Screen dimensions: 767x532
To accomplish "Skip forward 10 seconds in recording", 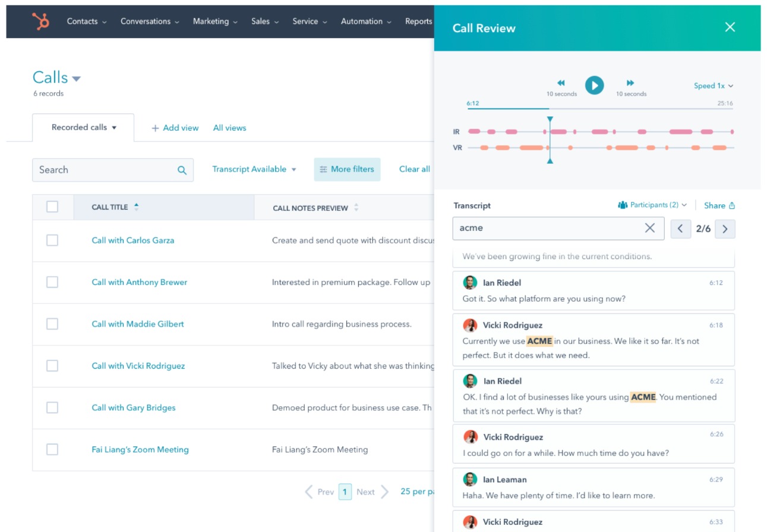I will pos(630,83).
